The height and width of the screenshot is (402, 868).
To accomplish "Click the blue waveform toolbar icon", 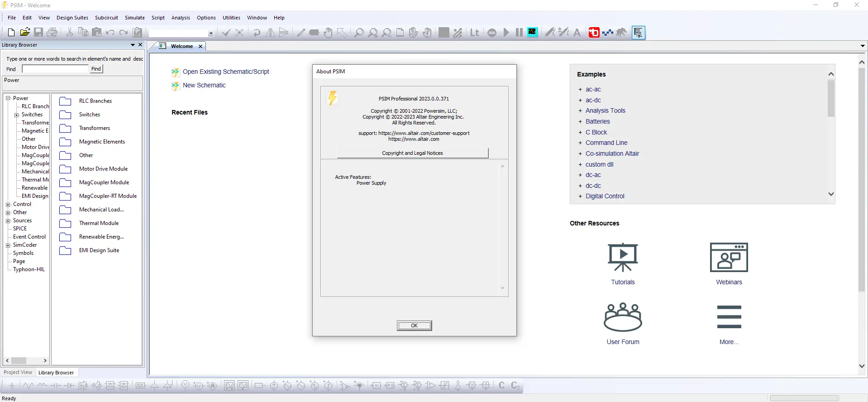I will click(608, 33).
